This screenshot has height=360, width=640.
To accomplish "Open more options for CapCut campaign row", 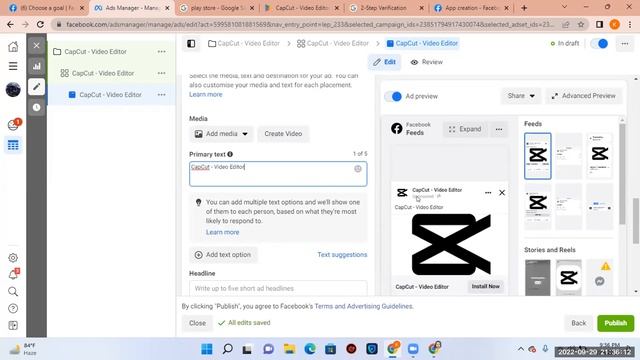I will [x=162, y=52].
